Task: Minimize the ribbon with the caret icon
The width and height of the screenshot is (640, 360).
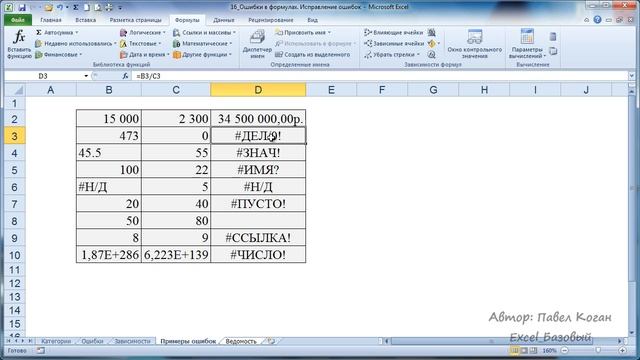Action: click(587, 20)
